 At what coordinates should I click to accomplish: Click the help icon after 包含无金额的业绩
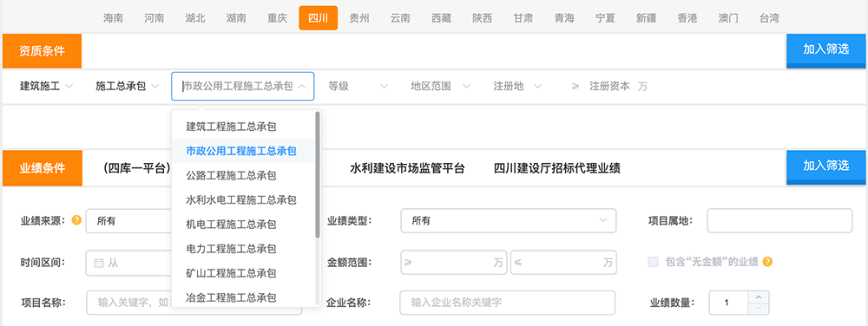pyautogui.click(x=767, y=261)
